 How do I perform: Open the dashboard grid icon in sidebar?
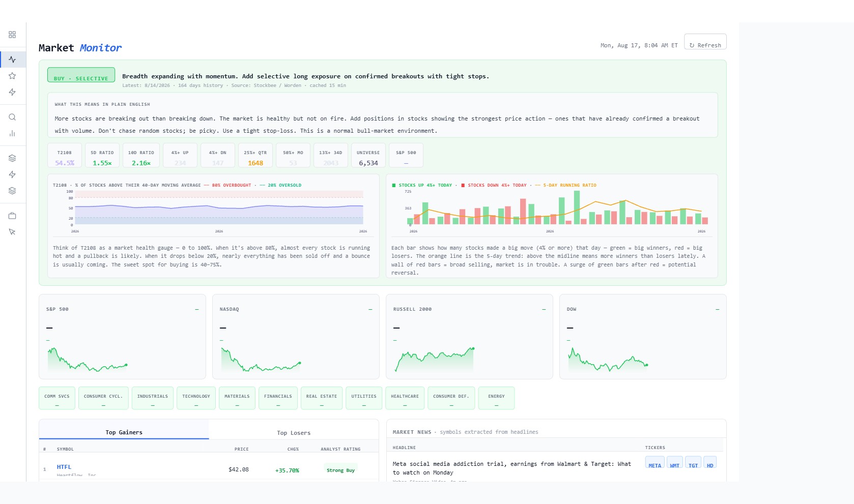click(x=12, y=35)
